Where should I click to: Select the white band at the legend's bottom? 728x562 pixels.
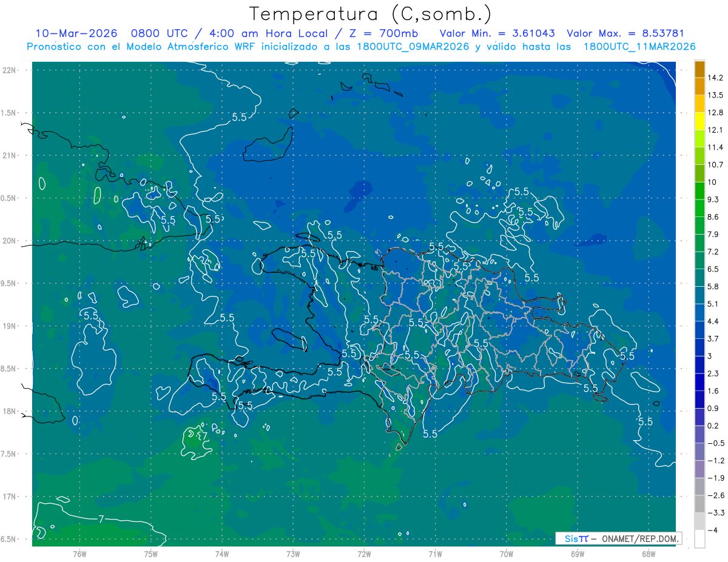point(699,538)
